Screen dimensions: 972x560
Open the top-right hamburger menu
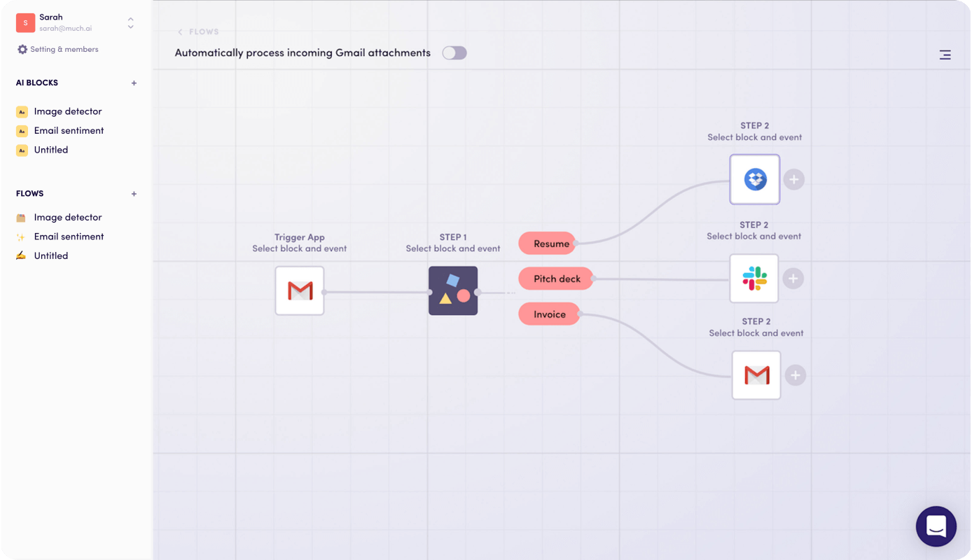click(945, 54)
